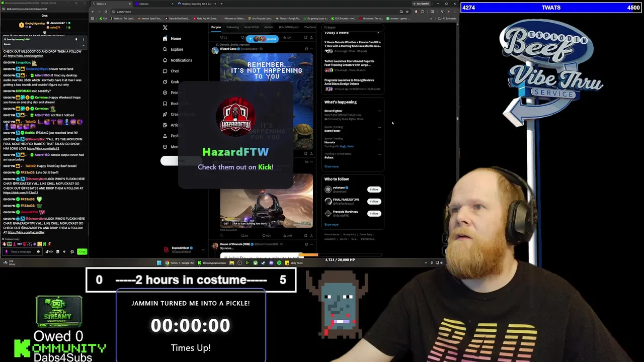Open Sticky Notes from the taskbar
The height and width of the screenshot is (362, 644).
(x=294, y=262)
